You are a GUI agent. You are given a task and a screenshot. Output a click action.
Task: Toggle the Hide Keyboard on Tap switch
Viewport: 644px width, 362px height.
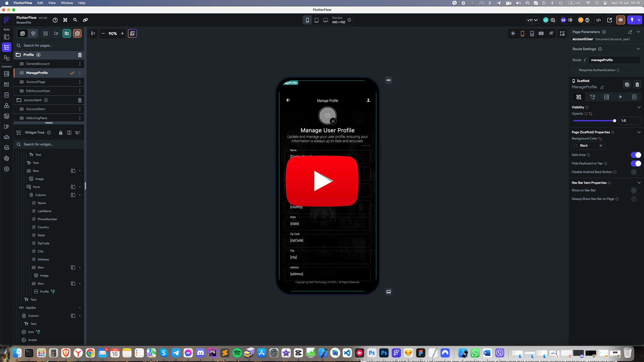coord(636,163)
